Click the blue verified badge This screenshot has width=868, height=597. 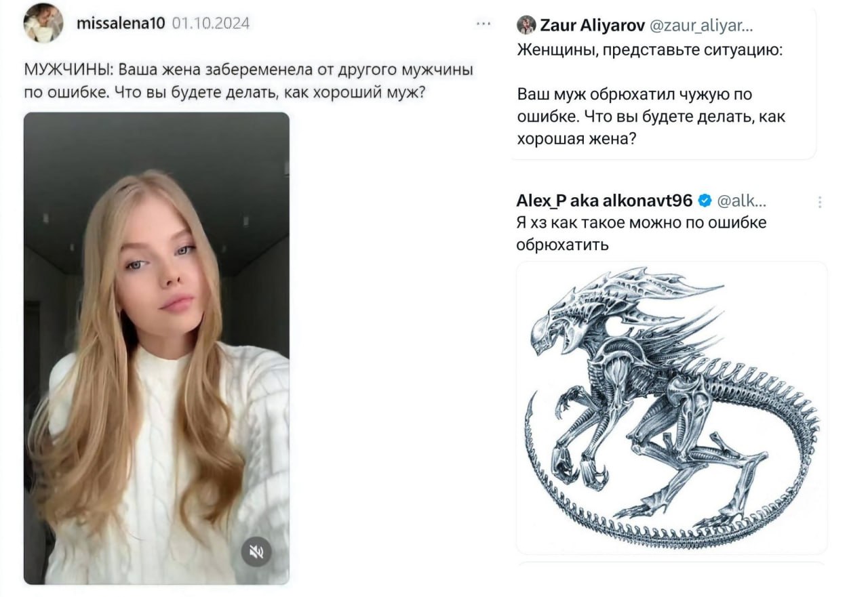point(705,201)
